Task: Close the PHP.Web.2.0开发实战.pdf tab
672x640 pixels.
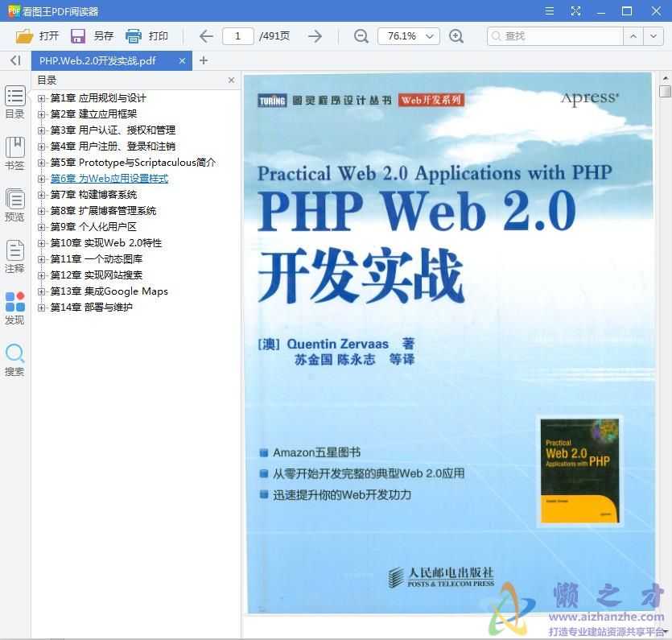Action: [x=182, y=61]
